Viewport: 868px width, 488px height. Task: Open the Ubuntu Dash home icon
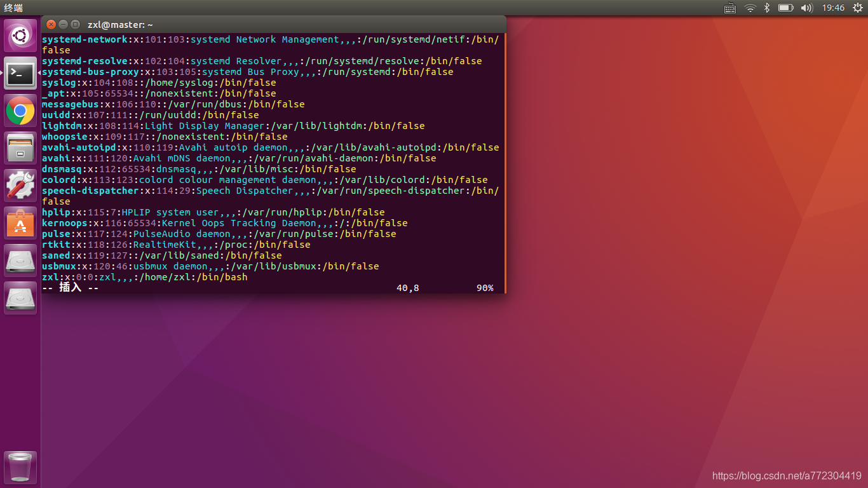[20, 35]
